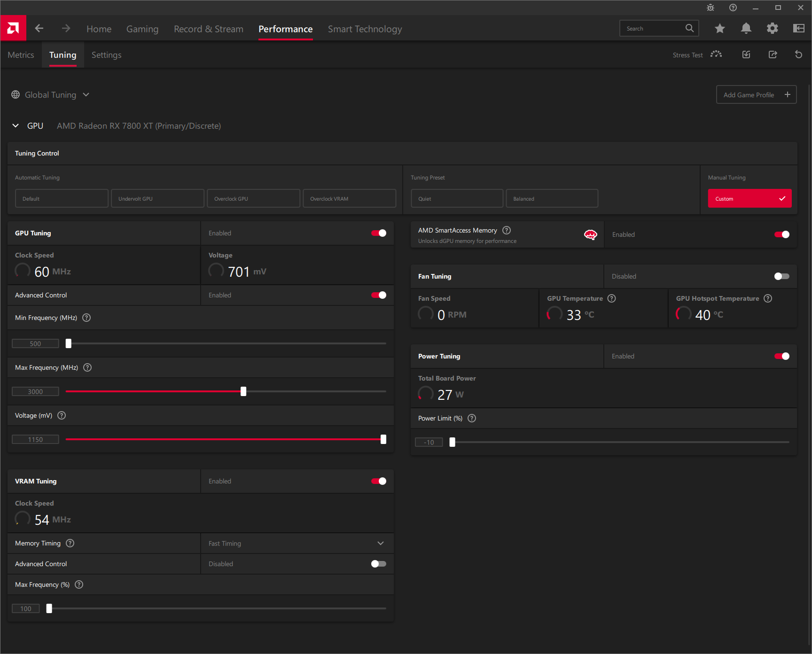
Task: Open help for Power Limit (%)
Action: tap(472, 418)
